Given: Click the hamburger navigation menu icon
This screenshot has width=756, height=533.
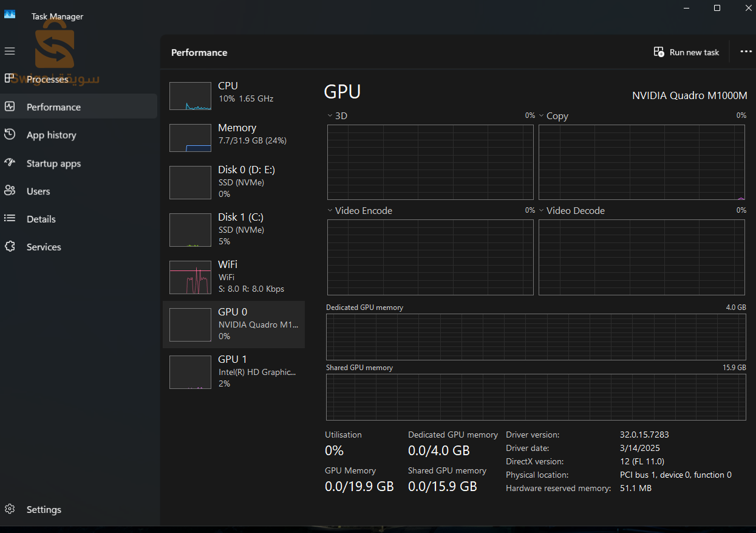Looking at the screenshot, I should (10, 51).
